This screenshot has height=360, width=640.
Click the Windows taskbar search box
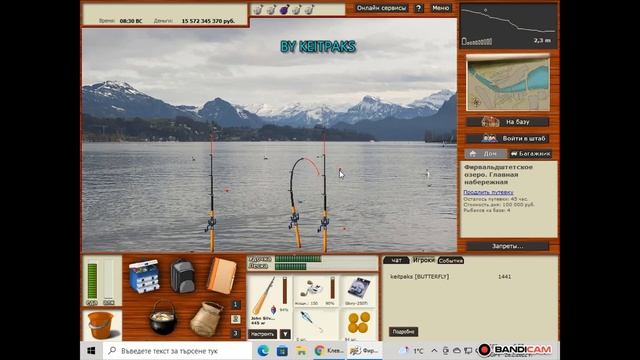point(177,351)
